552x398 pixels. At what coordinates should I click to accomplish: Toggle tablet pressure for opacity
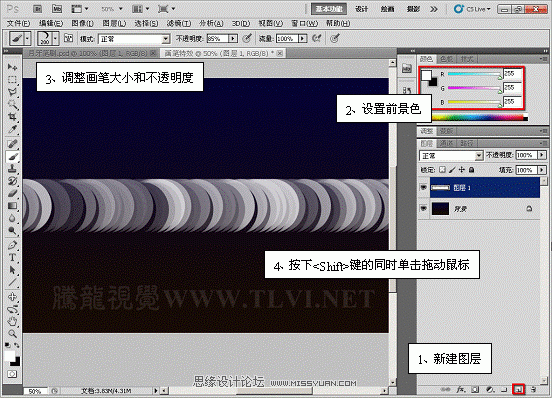(247, 38)
